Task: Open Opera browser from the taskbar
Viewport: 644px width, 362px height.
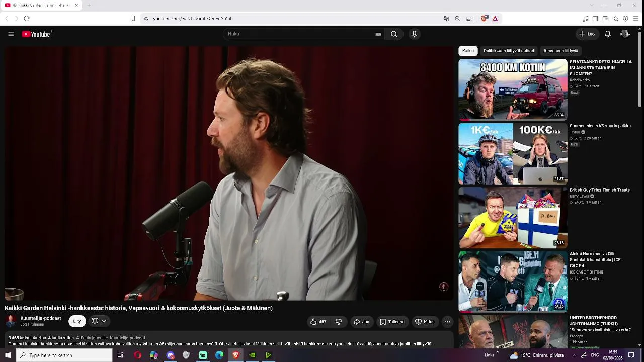Action: coord(137,355)
